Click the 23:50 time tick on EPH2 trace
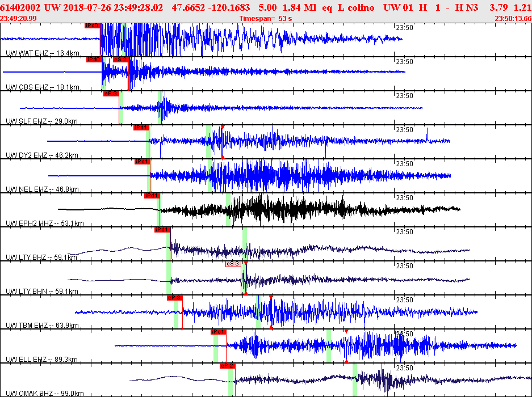 [404, 198]
